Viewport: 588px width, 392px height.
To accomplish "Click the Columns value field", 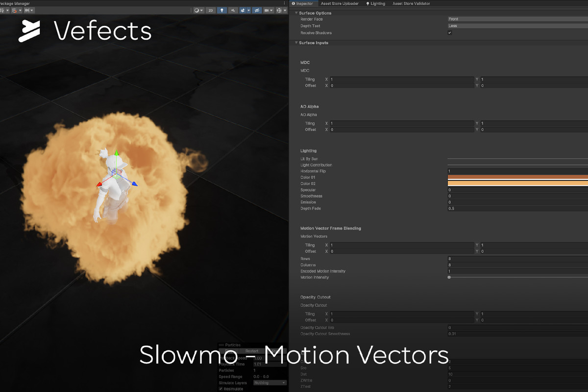I will pos(517,265).
